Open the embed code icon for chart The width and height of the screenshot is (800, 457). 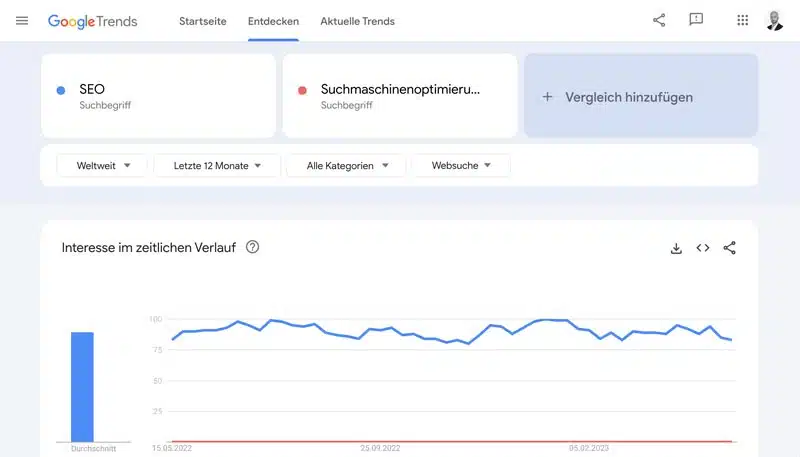[703, 248]
